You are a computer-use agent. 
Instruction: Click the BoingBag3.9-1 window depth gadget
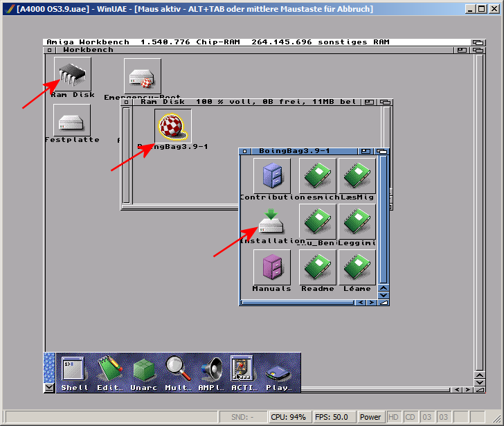tap(382, 151)
